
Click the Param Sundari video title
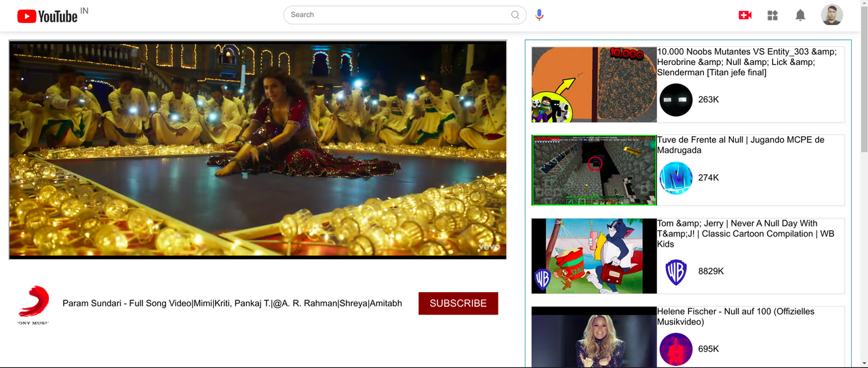pyautogui.click(x=232, y=304)
